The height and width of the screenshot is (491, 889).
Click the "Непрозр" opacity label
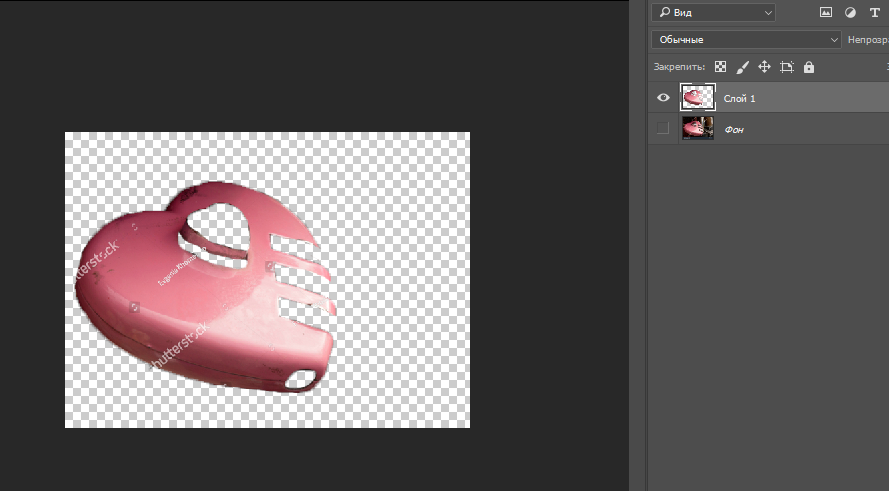click(x=868, y=40)
